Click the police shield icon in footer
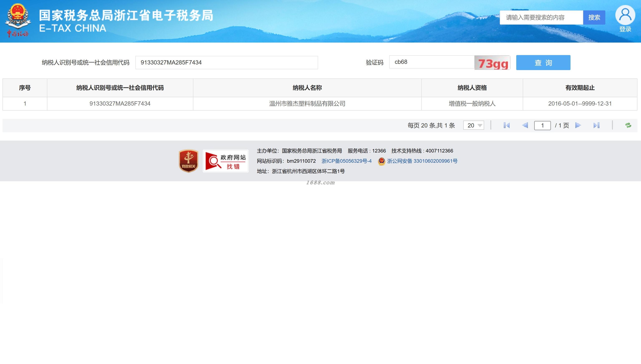 [x=382, y=161]
